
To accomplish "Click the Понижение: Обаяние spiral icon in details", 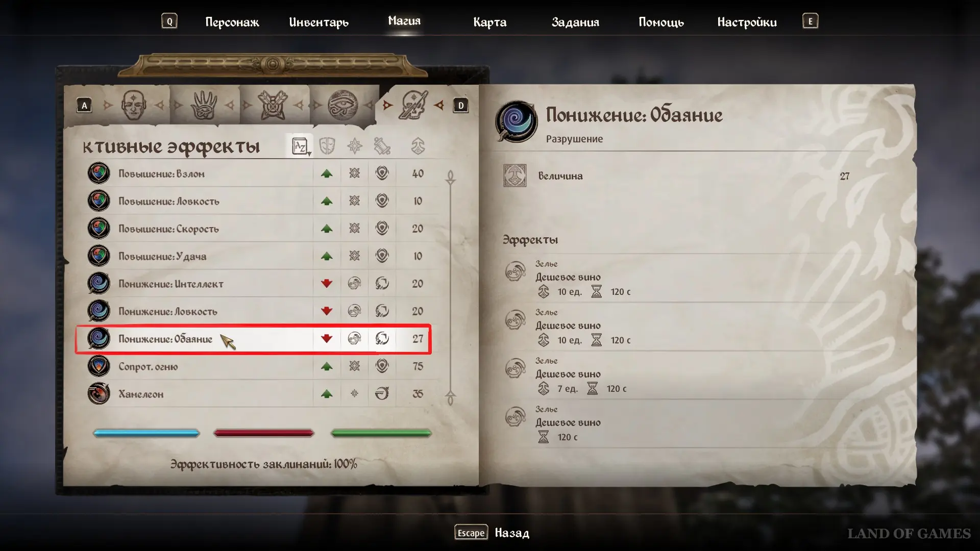I will click(x=516, y=121).
